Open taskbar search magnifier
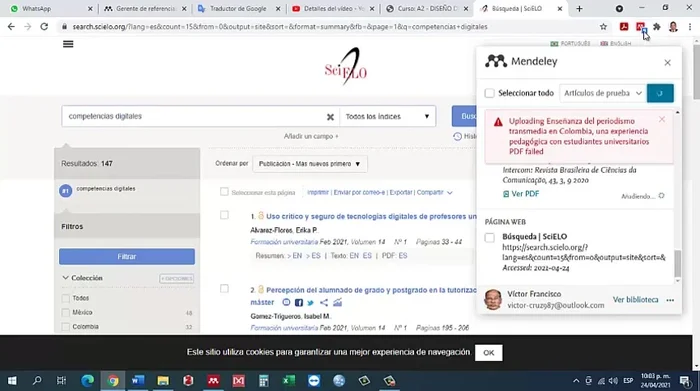This screenshot has width=700, height=391. 37,381
